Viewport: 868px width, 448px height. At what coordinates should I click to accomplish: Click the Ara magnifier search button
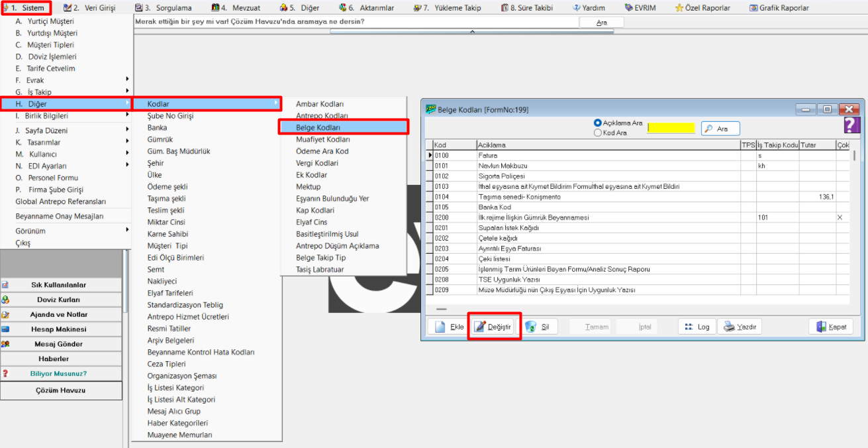(720, 129)
